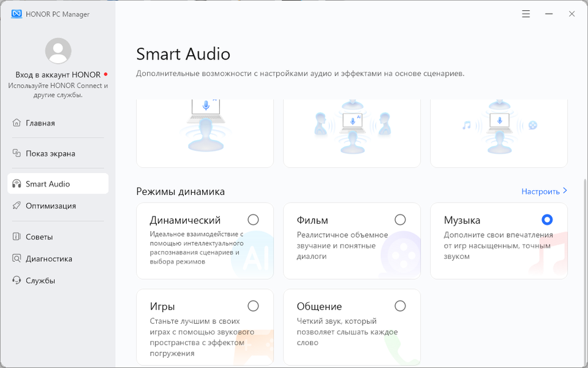Click the Реалистичное объемное звучание description text
The height and width of the screenshot is (368, 588).
pyautogui.click(x=342, y=245)
